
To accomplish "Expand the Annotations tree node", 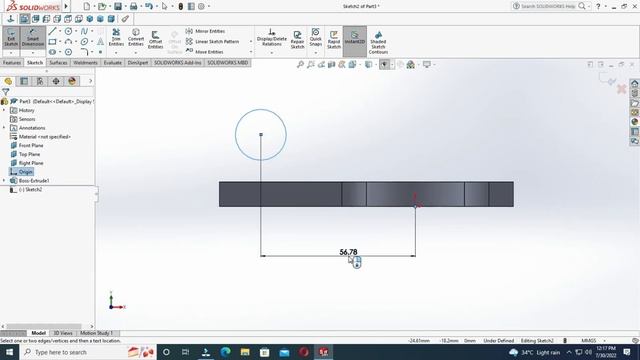I will (x=4, y=128).
